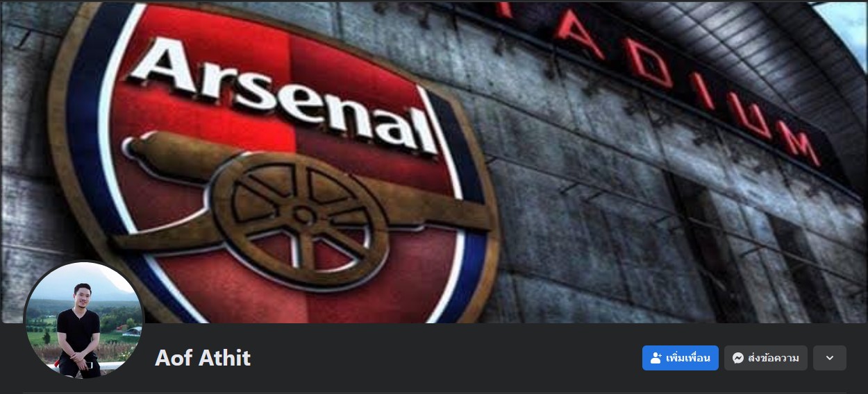Open the chevron more-options dropdown
Viewport: 868px width, 394px height.
click(830, 358)
